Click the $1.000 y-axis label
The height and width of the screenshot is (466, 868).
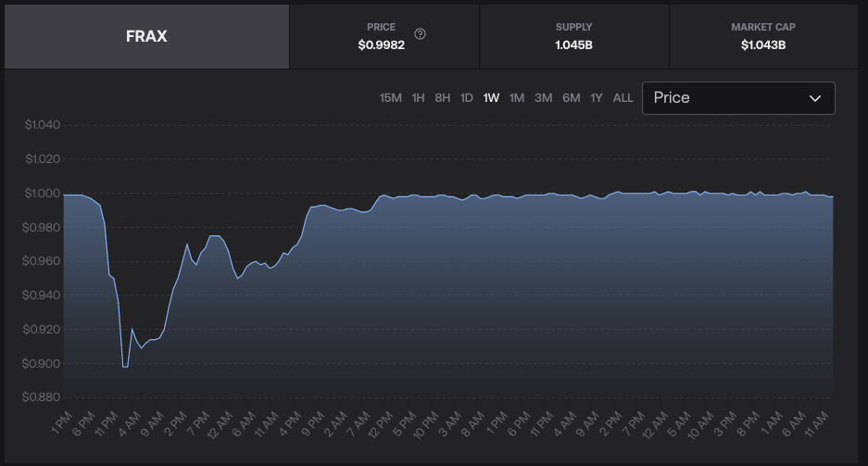43,194
